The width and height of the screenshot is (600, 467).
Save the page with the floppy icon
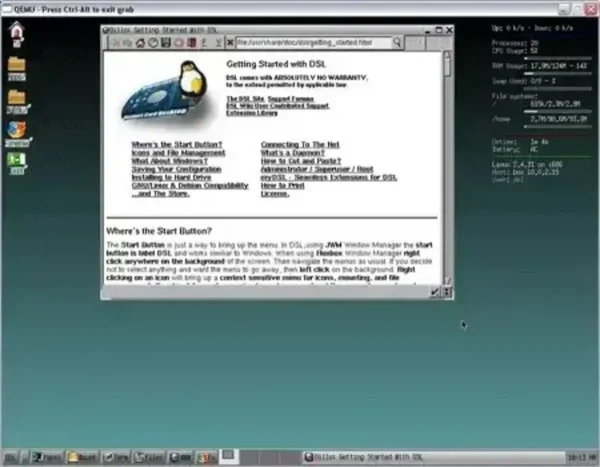point(166,43)
